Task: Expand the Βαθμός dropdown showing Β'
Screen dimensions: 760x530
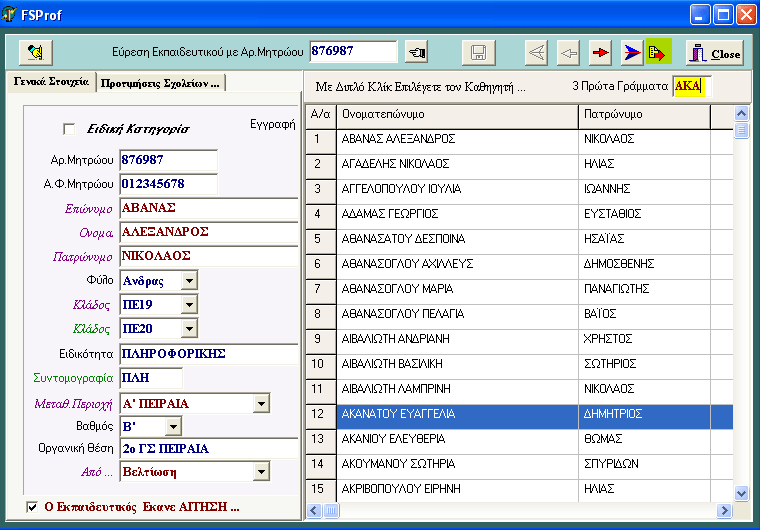Action: point(172,427)
